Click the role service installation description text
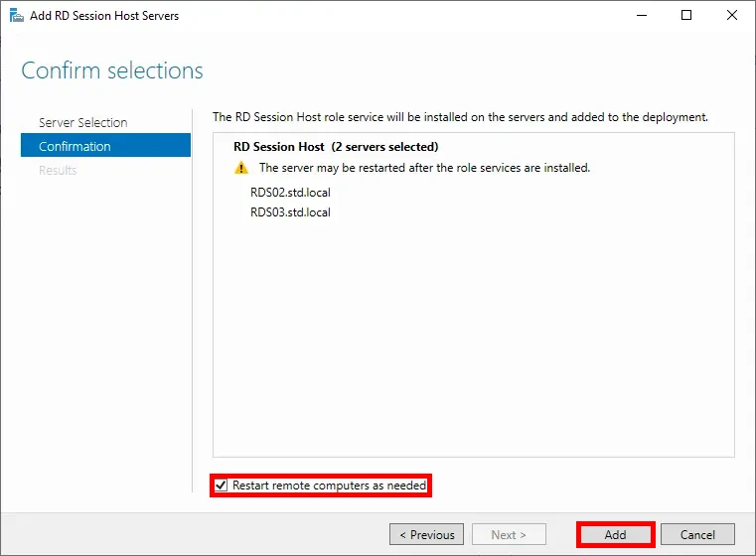This screenshot has height=556, width=756. click(x=460, y=116)
